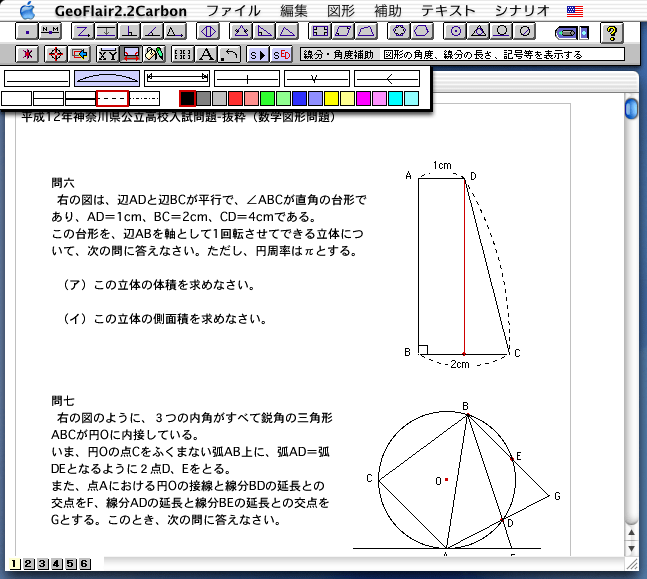Select the parallelogram tool
The height and width of the screenshot is (579, 647).
[x=343, y=32]
